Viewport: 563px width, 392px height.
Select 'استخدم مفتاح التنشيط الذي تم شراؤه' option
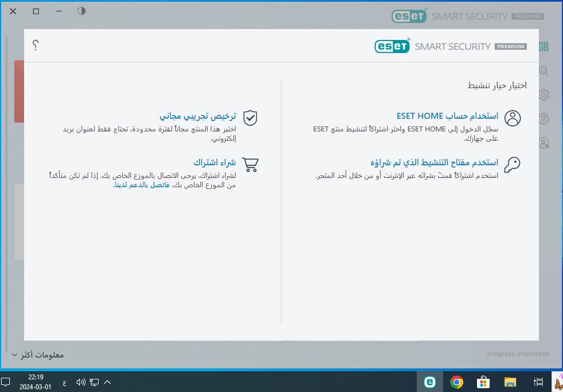click(434, 163)
